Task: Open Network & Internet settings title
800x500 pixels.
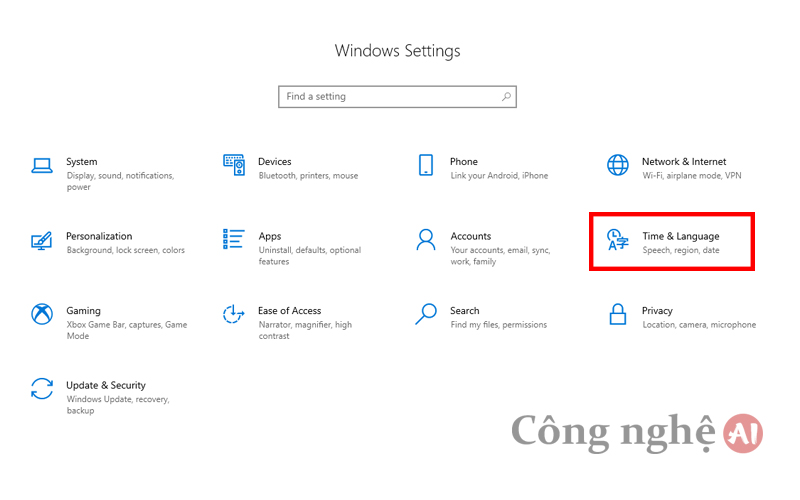Action: 684,161
